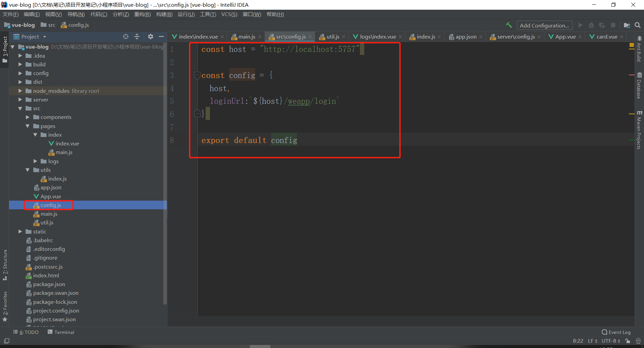The image size is (644, 348).
Task: Collapse all in the Project panel
Action: coord(137,37)
